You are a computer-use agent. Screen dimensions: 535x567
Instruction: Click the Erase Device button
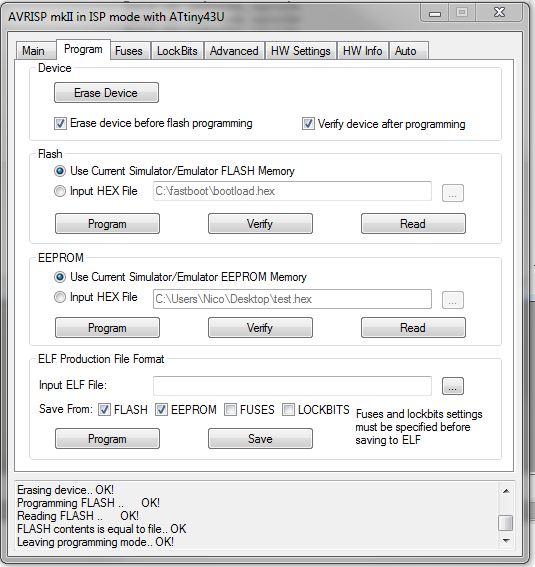point(106,93)
